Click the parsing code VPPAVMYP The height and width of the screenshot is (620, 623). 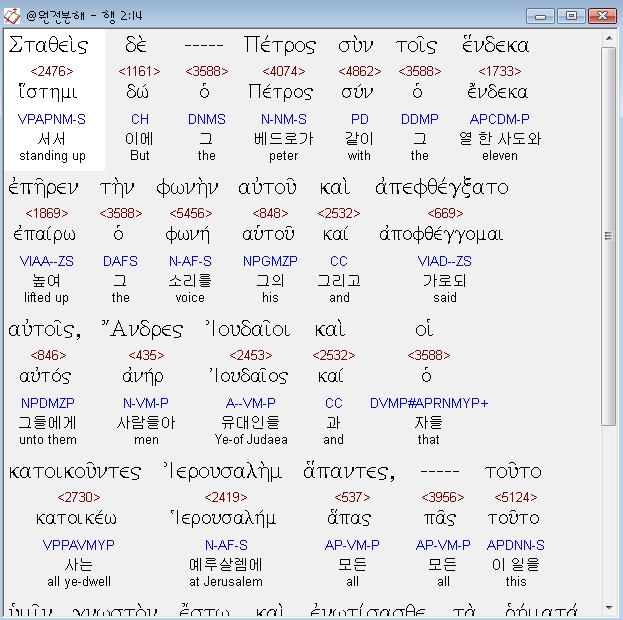pos(79,545)
